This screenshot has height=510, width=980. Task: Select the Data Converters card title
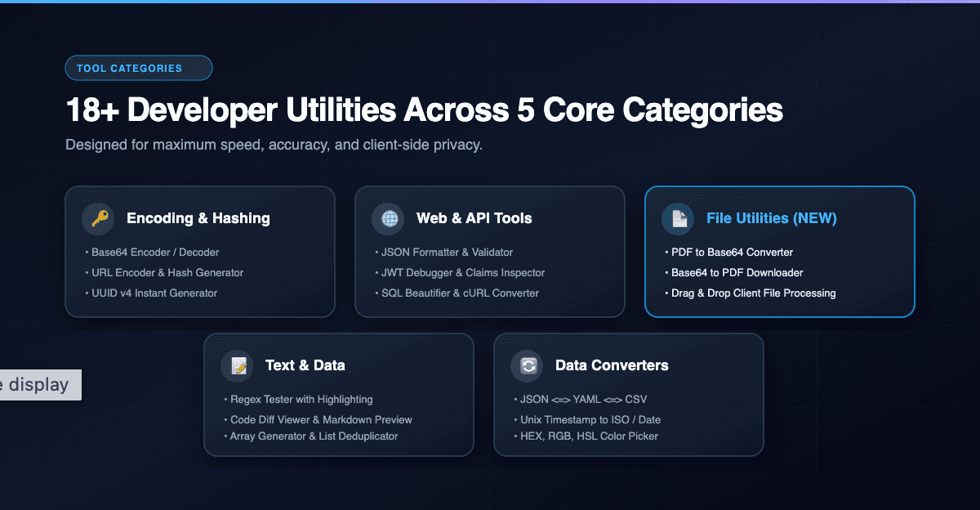coord(612,365)
